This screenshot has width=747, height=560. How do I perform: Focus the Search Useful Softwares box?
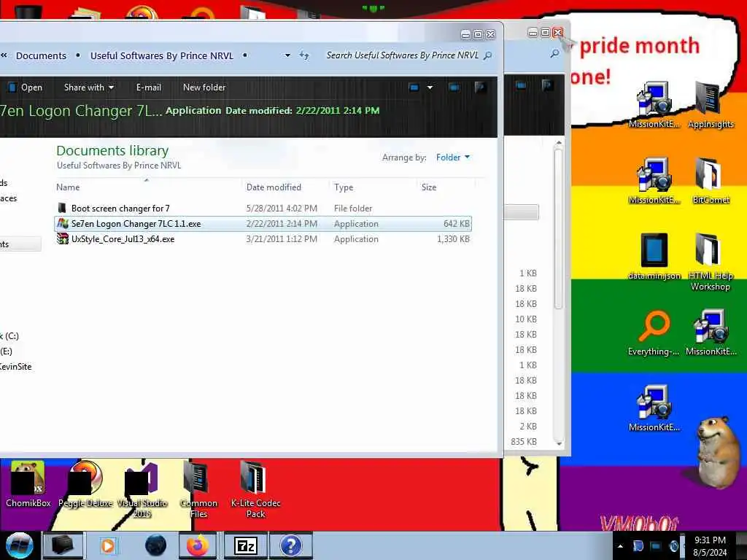(403, 55)
